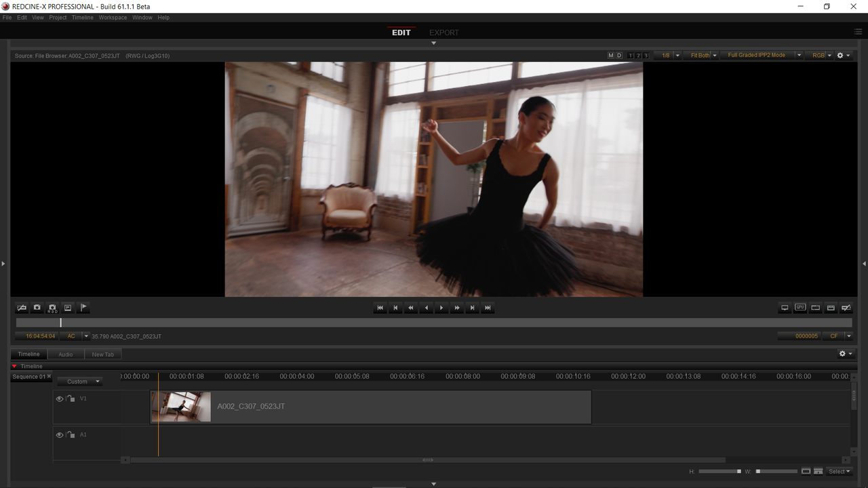
Task: Close the Sequence 01 tab
Action: click(x=49, y=376)
